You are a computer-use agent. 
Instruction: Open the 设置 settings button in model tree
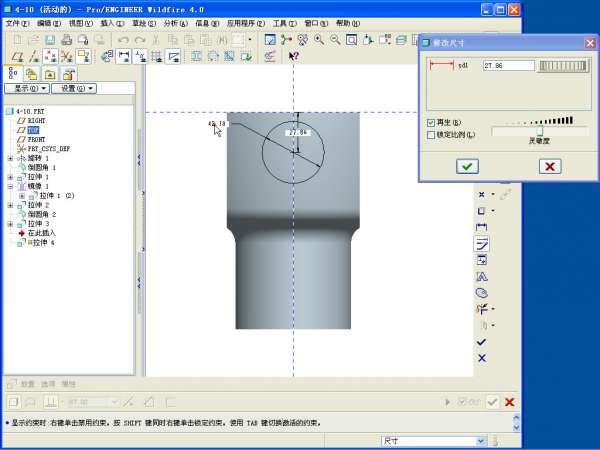[x=73, y=88]
